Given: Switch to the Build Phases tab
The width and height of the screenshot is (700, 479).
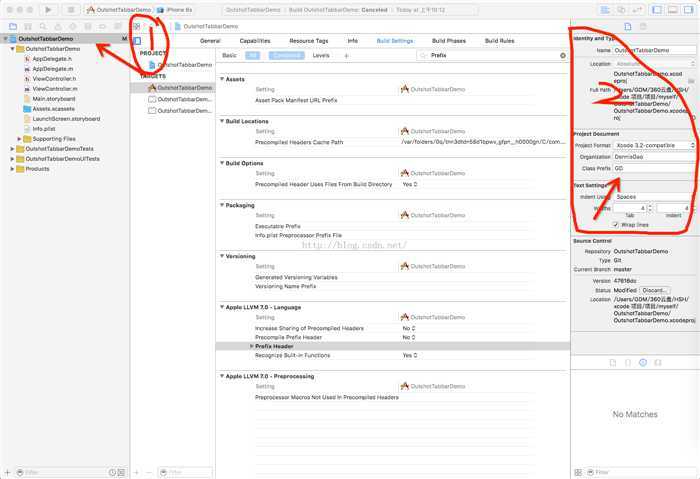Looking at the screenshot, I should [449, 41].
